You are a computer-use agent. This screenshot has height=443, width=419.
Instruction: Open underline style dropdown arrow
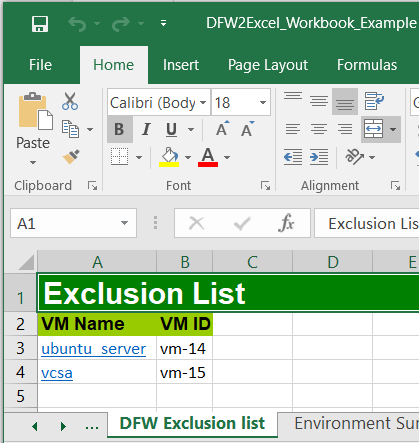click(x=191, y=129)
